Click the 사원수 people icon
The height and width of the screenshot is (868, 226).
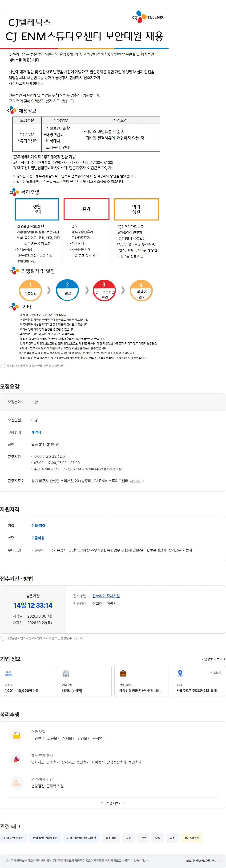click(9, 673)
